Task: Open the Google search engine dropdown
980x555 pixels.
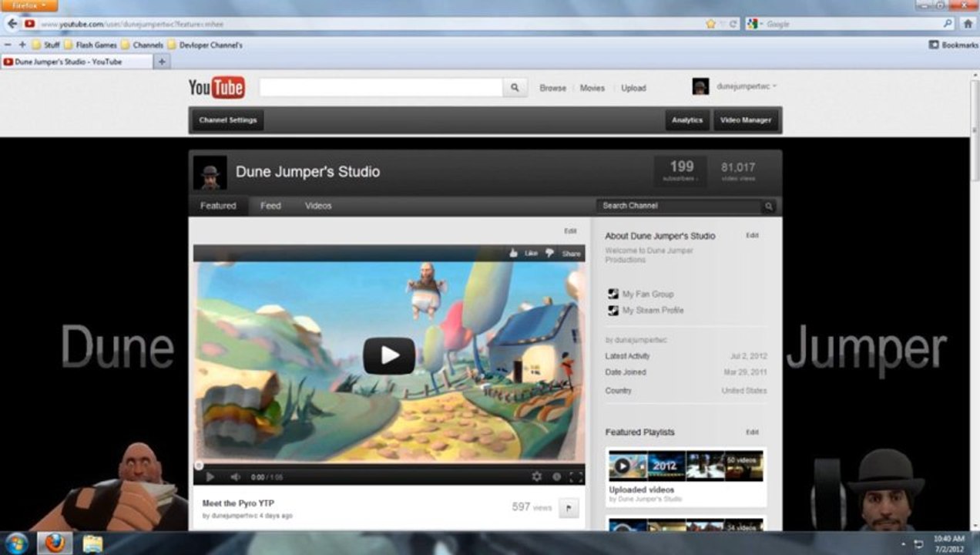Action: tap(756, 24)
